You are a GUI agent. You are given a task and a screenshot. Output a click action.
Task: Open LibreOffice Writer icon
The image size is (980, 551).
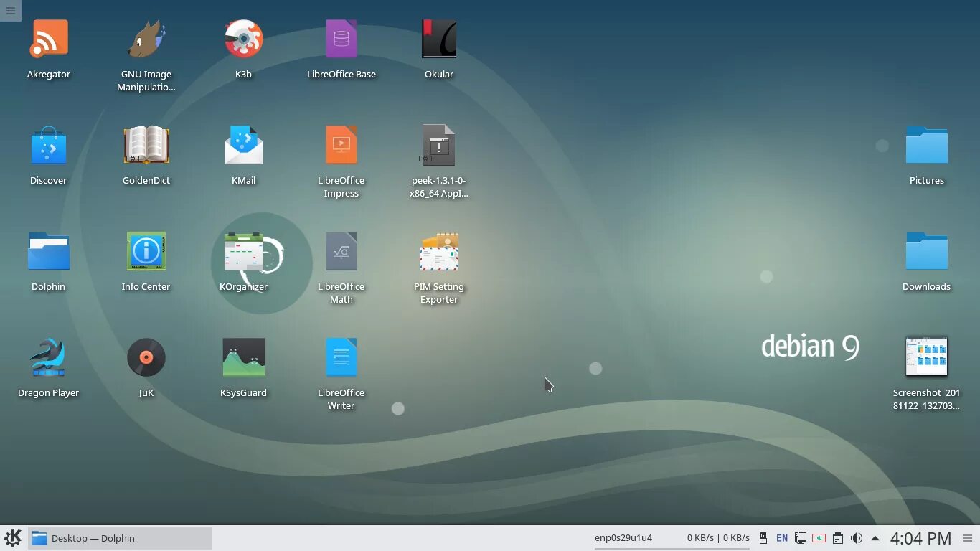(x=341, y=358)
